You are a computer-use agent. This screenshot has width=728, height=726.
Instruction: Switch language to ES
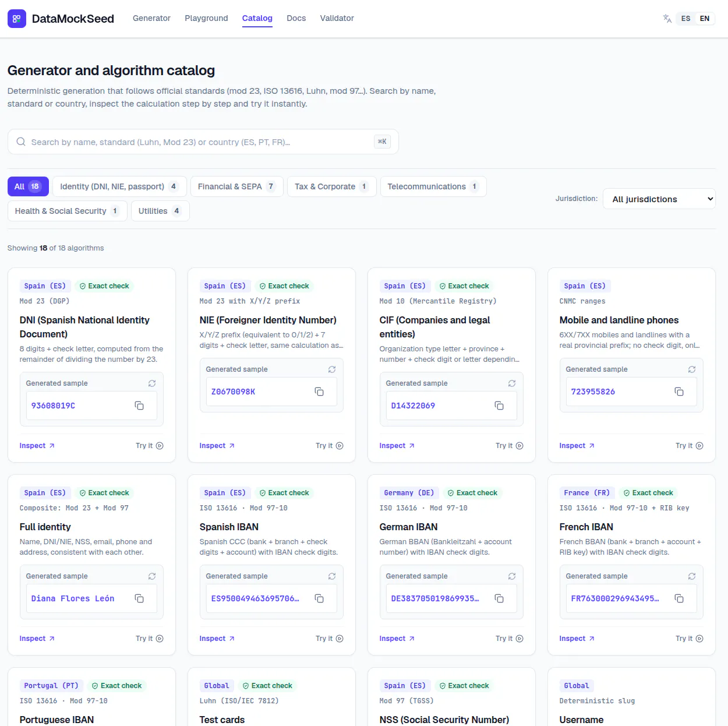685,19
